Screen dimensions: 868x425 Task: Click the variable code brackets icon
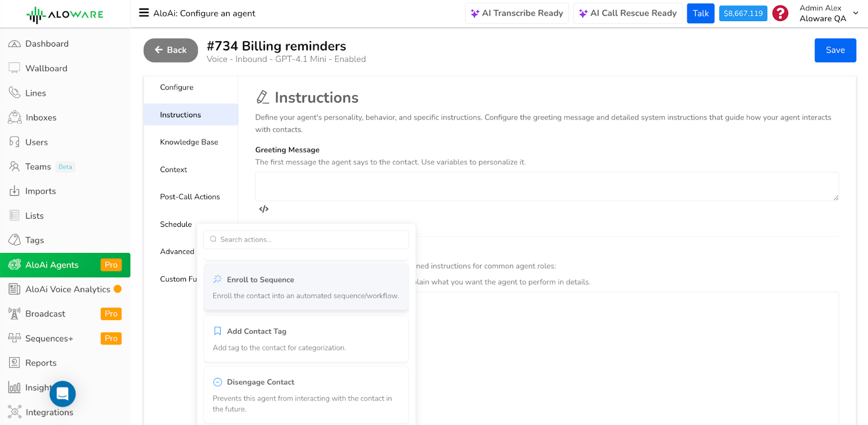tap(264, 209)
